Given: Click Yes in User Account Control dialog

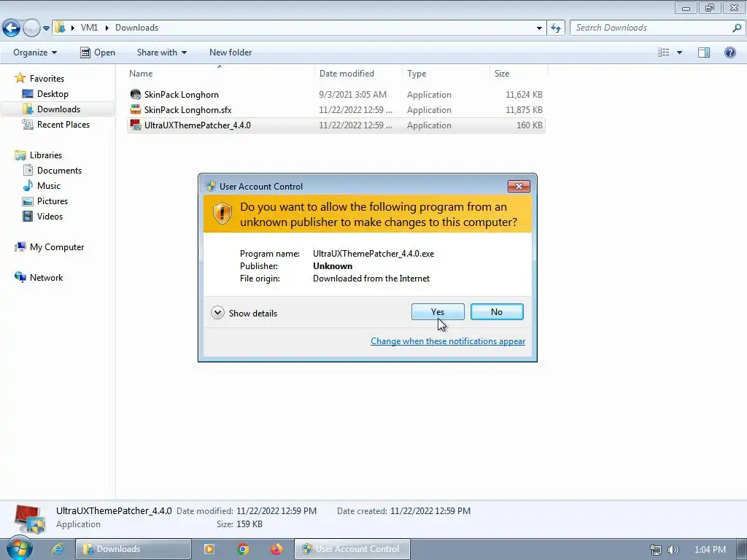Looking at the screenshot, I should tap(438, 312).
